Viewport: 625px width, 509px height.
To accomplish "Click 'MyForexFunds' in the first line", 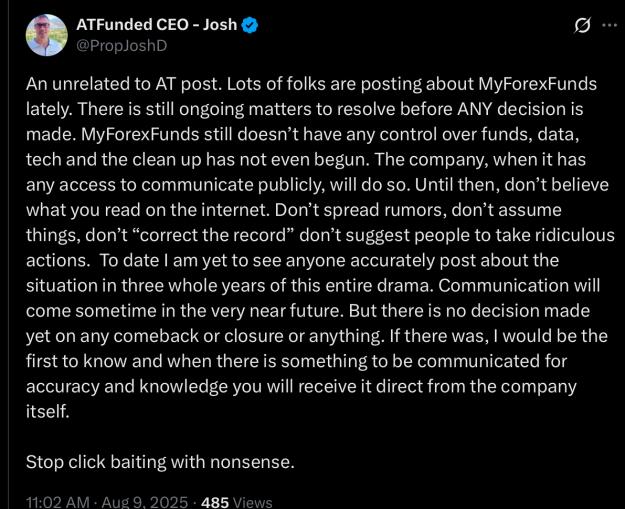I will tap(537, 85).
